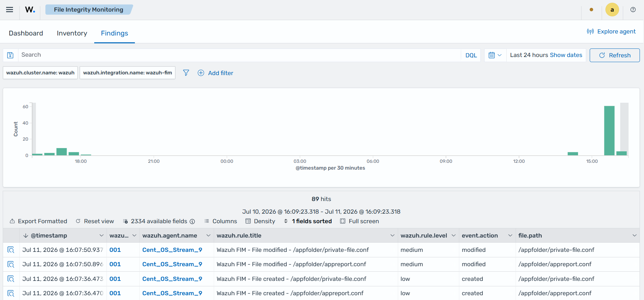Image resolution: width=644 pixels, height=300 pixels.
Task: Click the @timestamp sort arrow
Action: 26,235
